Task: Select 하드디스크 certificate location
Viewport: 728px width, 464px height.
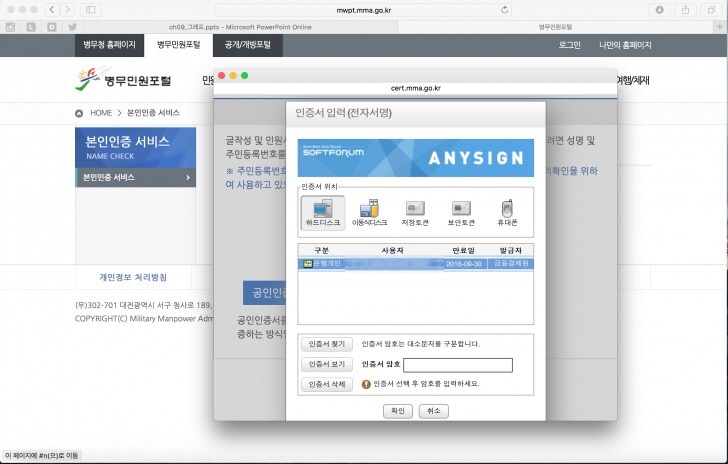Action: (x=322, y=212)
